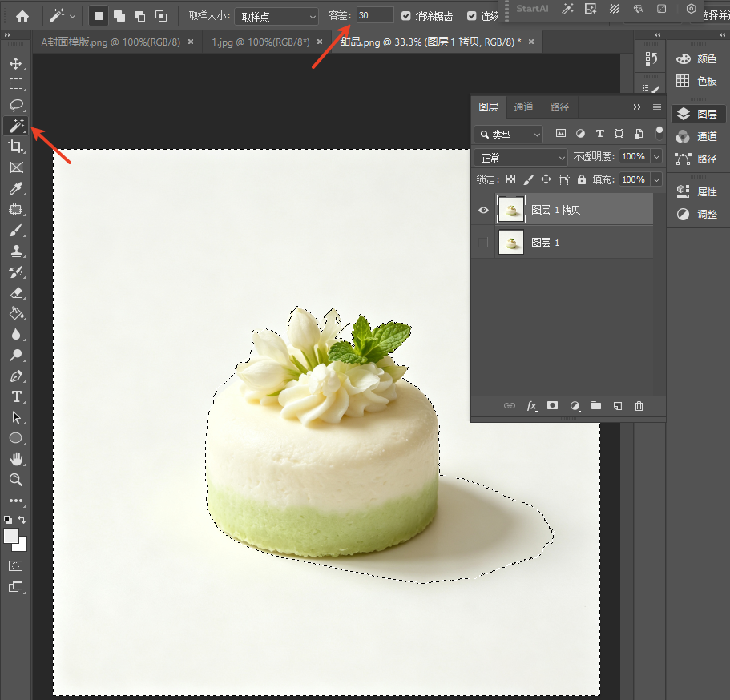Switch to the 1.jpg document tab
The width and height of the screenshot is (730, 700).
tap(260, 42)
